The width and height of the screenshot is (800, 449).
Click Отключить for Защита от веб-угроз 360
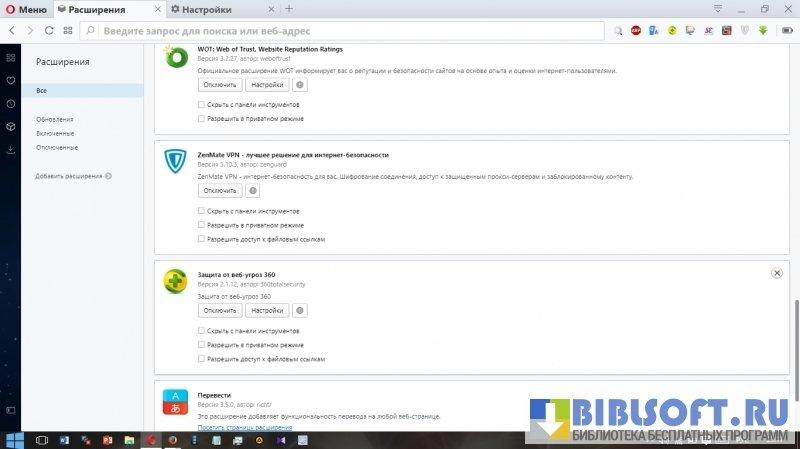click(x=220, y=310)
